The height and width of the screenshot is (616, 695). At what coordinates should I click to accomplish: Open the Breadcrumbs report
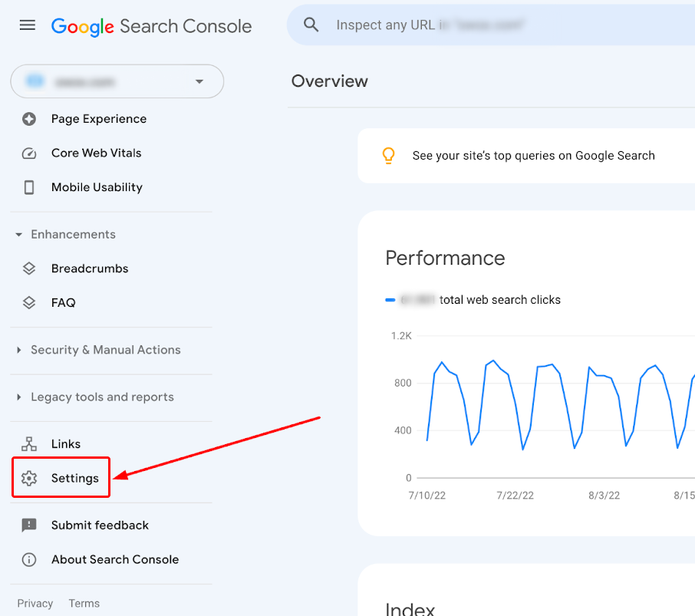[x=90, y=268]
